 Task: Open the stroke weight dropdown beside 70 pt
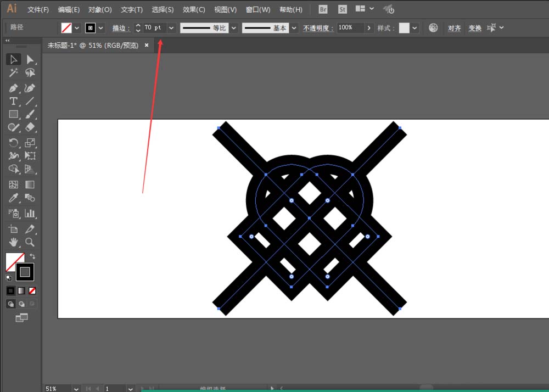pyautogui.click(x=171, y=28)
